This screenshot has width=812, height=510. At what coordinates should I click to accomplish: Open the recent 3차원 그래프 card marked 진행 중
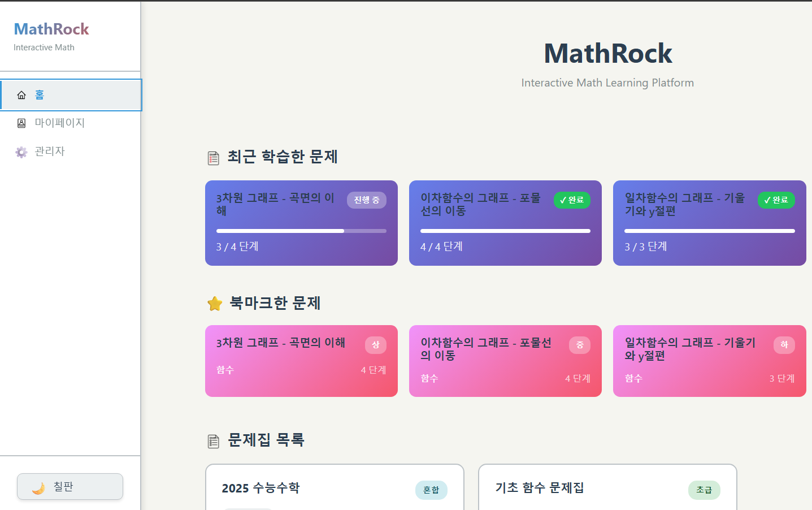(301, 223)
